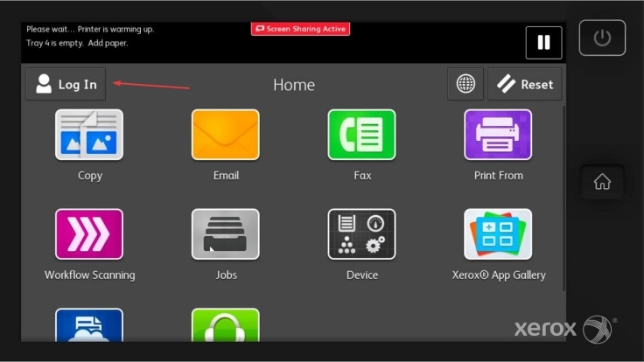
Task: Select the purple Print From icon
Action: (498, 136)
